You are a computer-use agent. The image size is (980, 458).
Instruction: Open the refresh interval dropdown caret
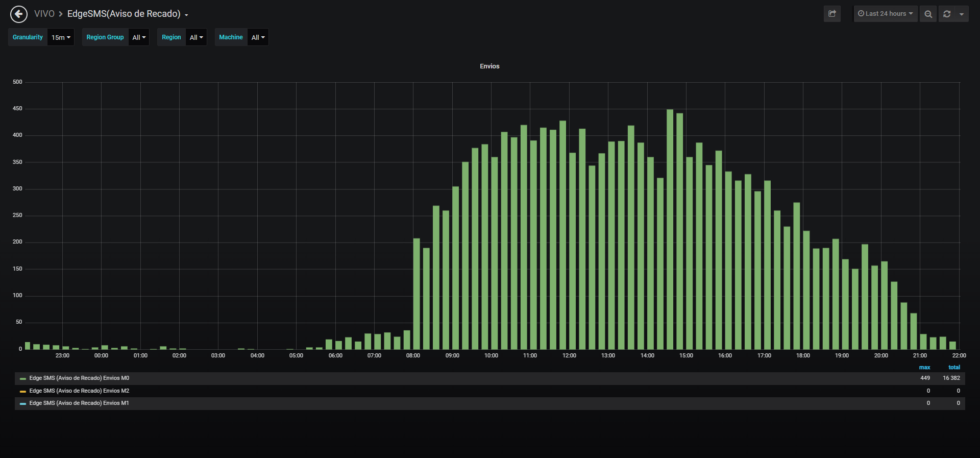[962, 14]
